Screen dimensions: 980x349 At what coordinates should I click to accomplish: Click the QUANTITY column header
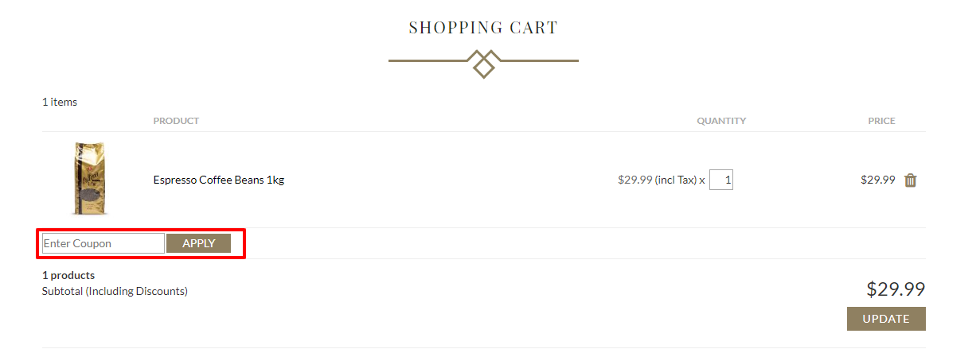(721, 121)
